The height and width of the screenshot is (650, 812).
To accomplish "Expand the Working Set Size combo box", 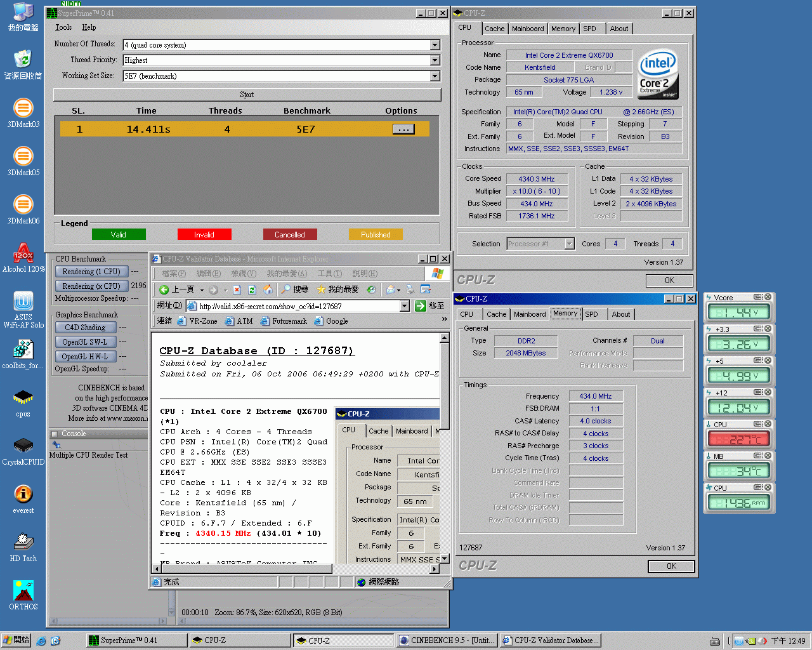I will 435,76.
